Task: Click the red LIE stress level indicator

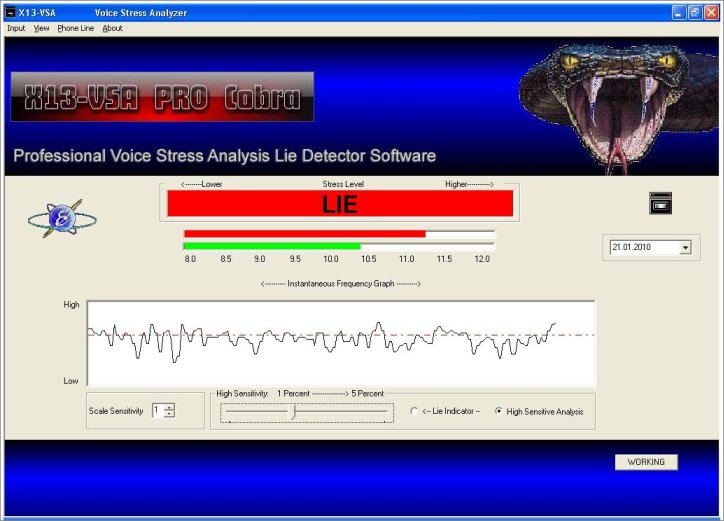Action: tap(340, 204)
